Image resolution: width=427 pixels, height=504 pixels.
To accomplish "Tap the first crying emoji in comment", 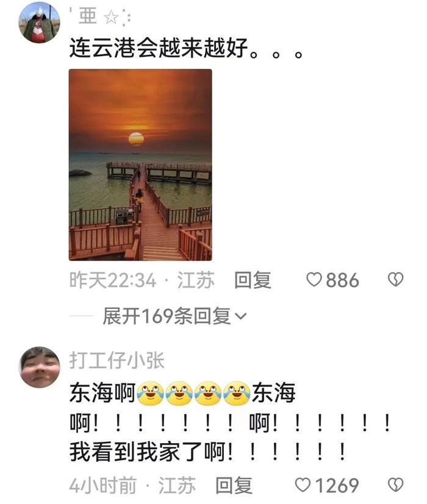I will [150, 393].
